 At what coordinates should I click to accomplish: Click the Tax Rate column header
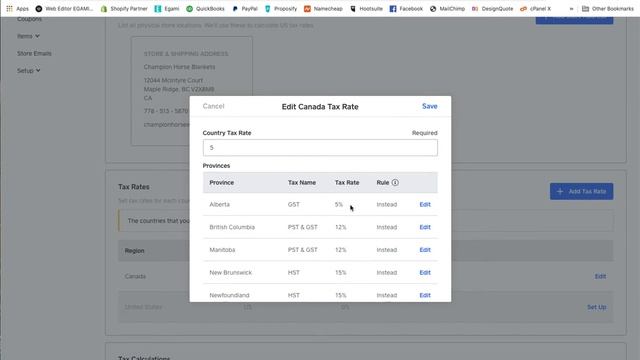[x=347, y=182]
